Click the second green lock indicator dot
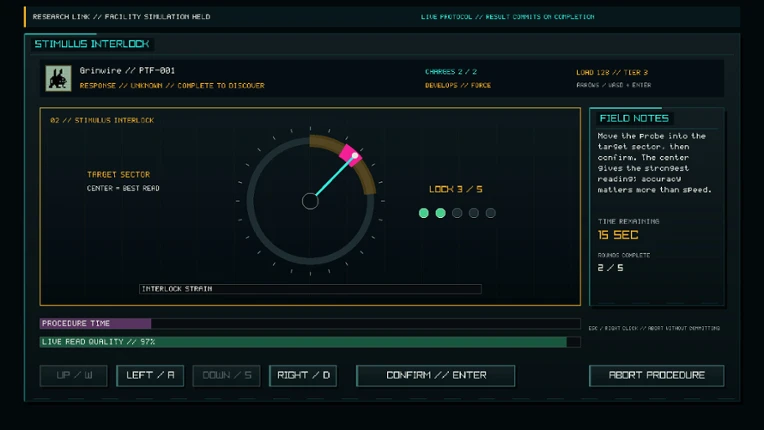The height and width of the screenshot is (430, 764). [440, 213]
